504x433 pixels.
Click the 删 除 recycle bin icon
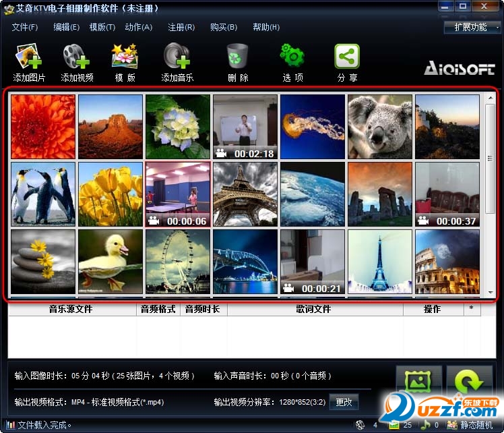(238, 57)
